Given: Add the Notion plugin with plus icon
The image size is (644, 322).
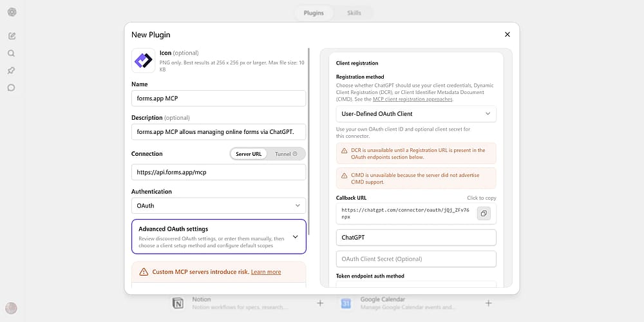Looking at the screenshot, I should pyautogui.click(x=320, y=303).
